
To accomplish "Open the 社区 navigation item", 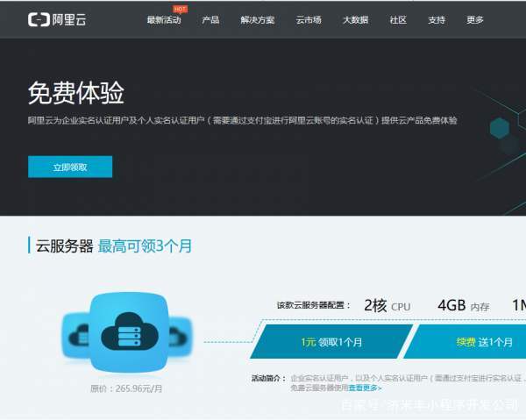I will pyautogui.click(x=398, y=20).
